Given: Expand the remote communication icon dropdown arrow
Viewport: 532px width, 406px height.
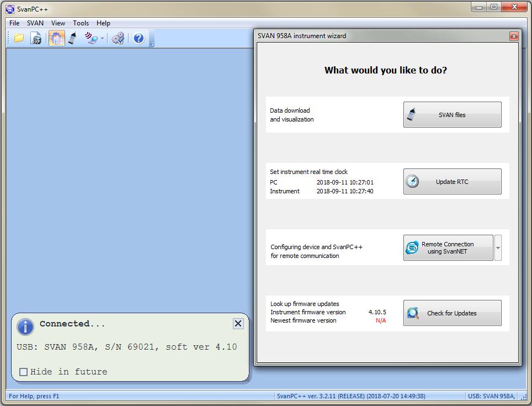Looking at the screenshot, I should point(102,38).
